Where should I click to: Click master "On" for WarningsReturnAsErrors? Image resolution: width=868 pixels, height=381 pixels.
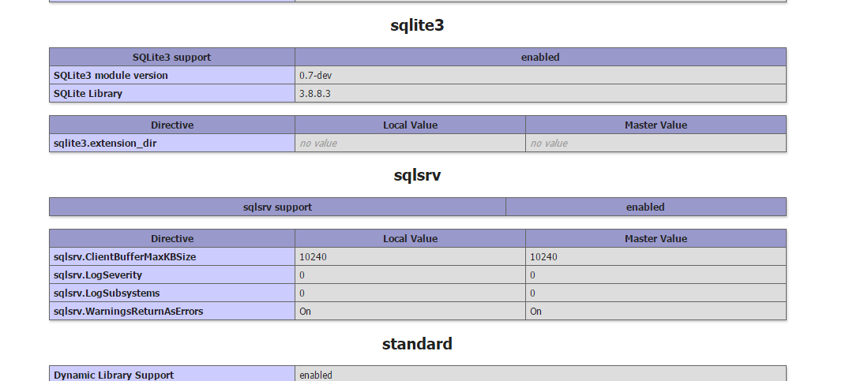pos(535,312)
